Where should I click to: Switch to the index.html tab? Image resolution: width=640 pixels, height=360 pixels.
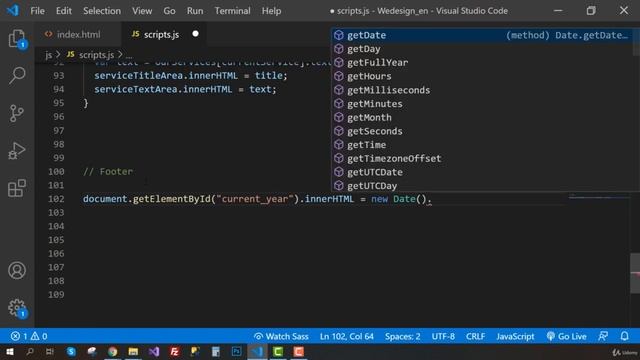[x=78, y=34]
